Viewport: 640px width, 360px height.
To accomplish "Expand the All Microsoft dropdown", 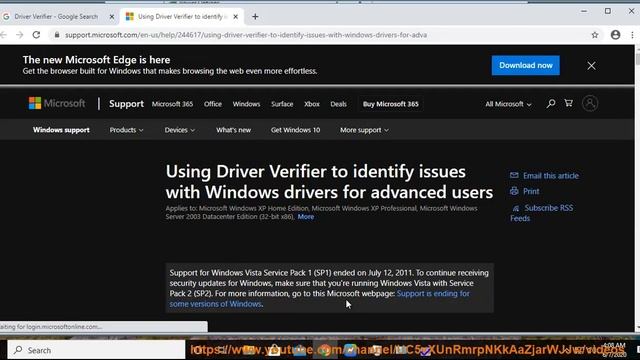I will pyautogui.click(x=508, y=104).
